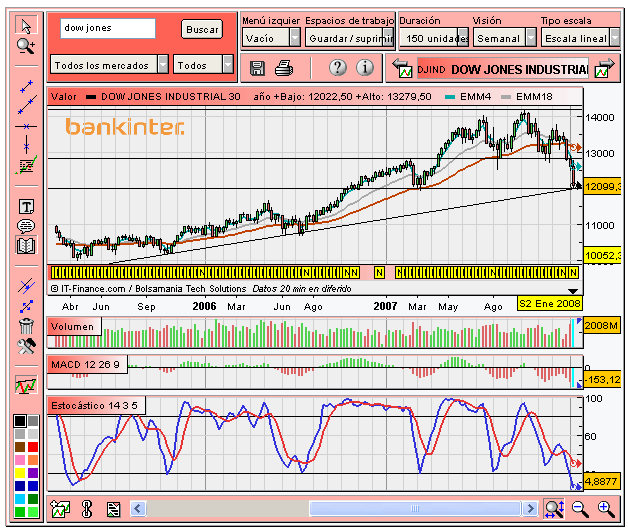Pick the vertical line drawing tool
628x532 pixels.
26,145
